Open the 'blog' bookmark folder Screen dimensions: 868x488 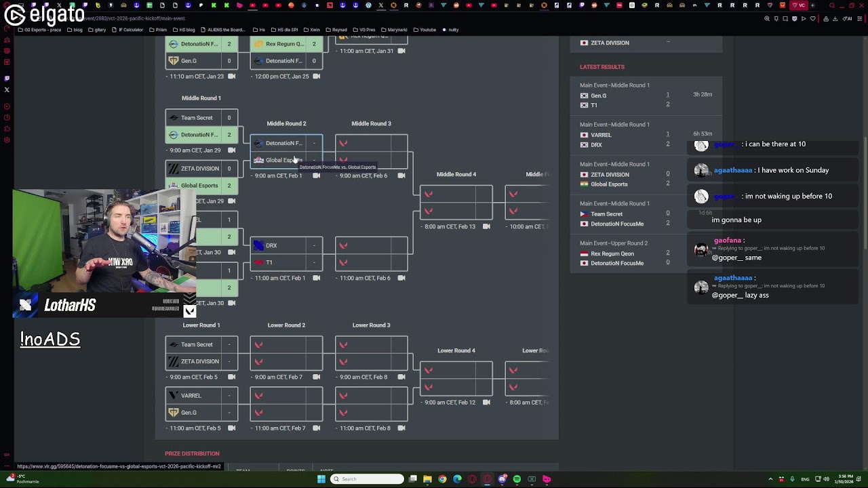pyautogui.click(x=75, y=30)
